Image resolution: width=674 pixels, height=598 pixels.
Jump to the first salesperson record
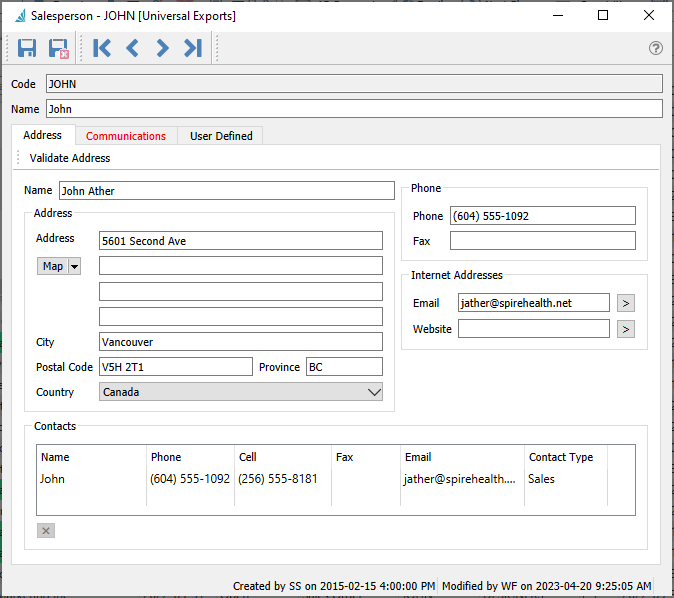102,48
